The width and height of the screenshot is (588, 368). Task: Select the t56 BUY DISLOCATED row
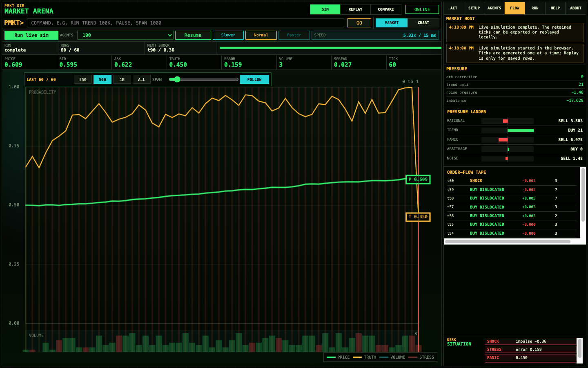[x=512, y=216]
